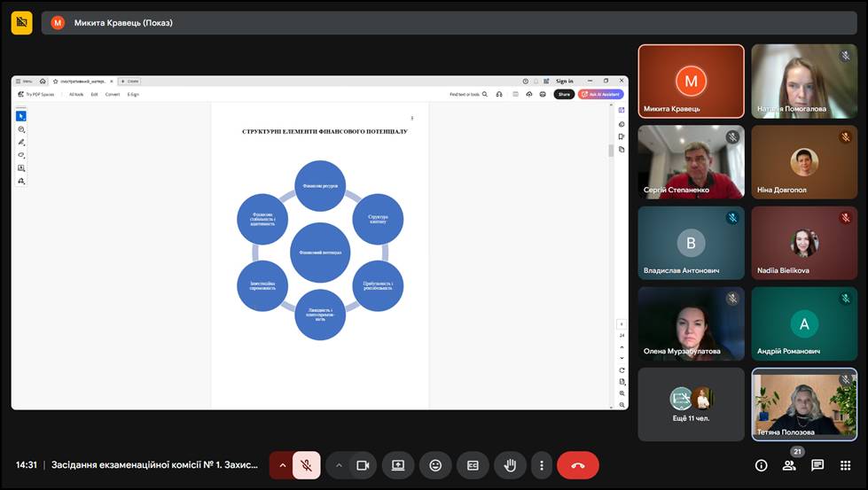This screenshot has width=868, height=490.
Task: Open meeting details info icon
Action: point(761,465)
